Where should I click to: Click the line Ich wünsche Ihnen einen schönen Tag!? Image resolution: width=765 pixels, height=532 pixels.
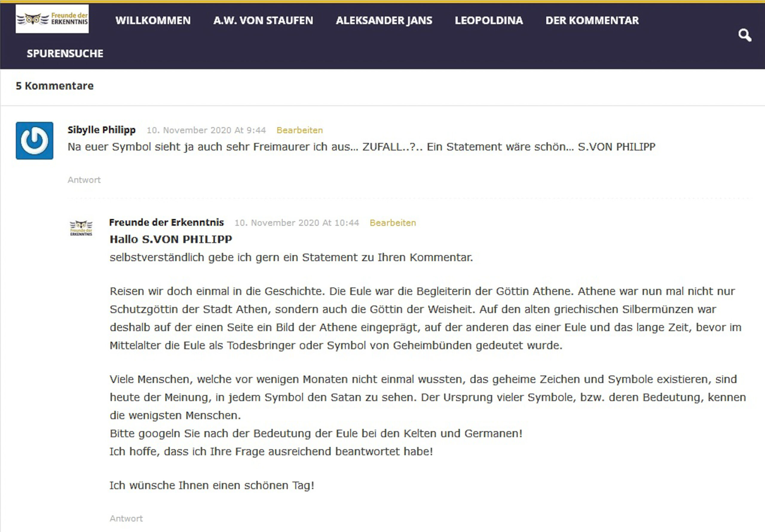[212, 485]
